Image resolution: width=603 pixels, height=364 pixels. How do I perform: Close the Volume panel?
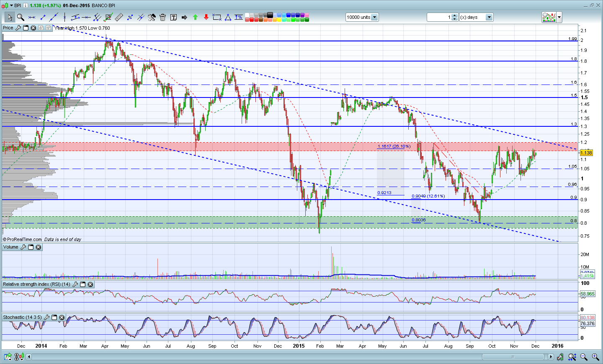[x=39, y=247]
